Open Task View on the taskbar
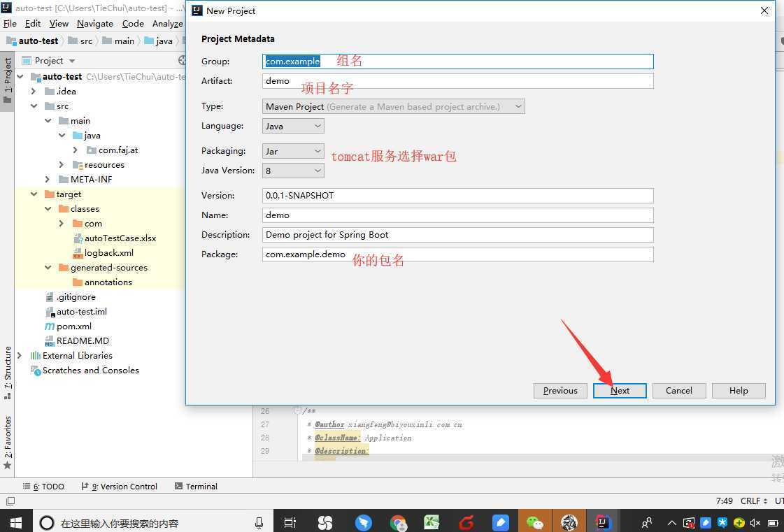 pos(290,523)
